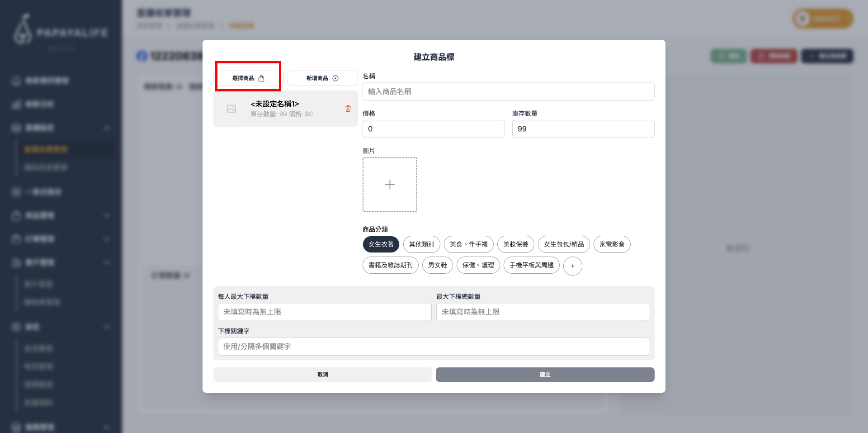Click the 每人最大下標數量 input

tap(324, 312)
